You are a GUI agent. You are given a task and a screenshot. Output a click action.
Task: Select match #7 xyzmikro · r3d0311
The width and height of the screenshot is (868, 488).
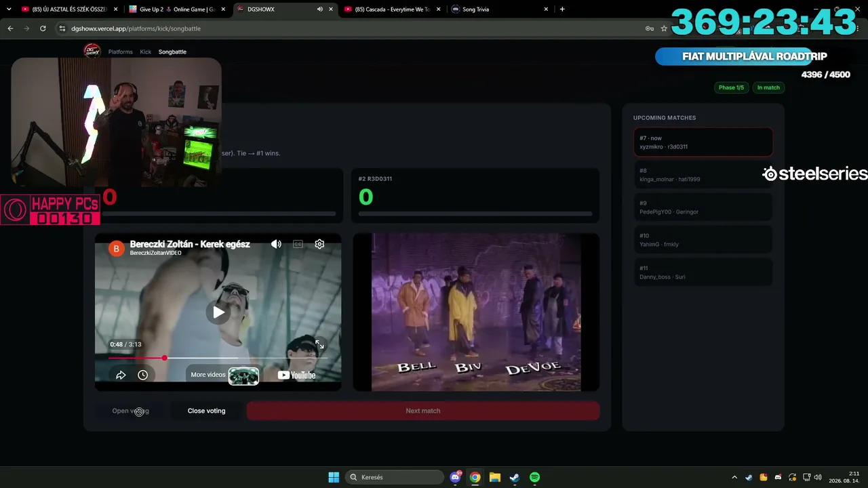pyautogui.click(x=703, y=142)
